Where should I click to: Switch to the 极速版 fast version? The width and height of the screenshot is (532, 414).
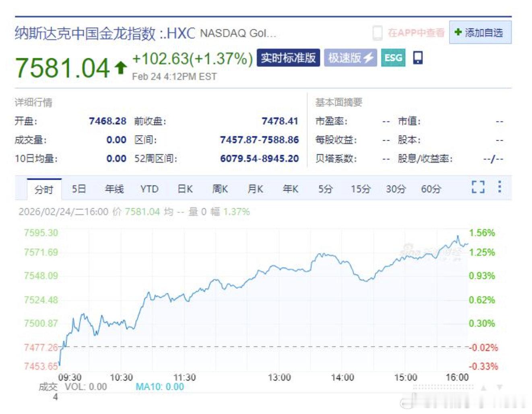351,58
